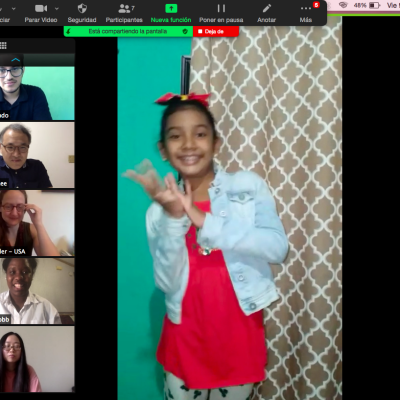400x400 pixels.
Task: Select the top participant video thumbnail
Action: pyautogui.click(x=37, y=93)
